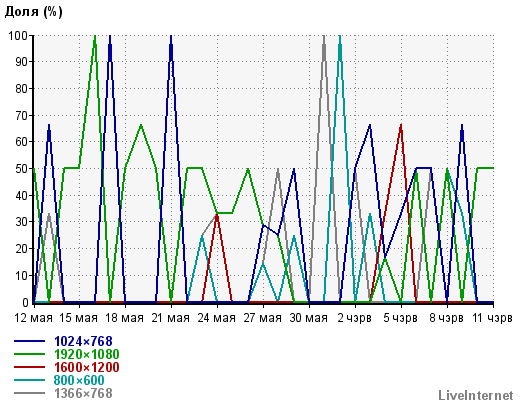Image resolution: width=520 pixels, height=405 pixels.
Task: Click the 50 value on the y-axis
Action: pos(22,168)
